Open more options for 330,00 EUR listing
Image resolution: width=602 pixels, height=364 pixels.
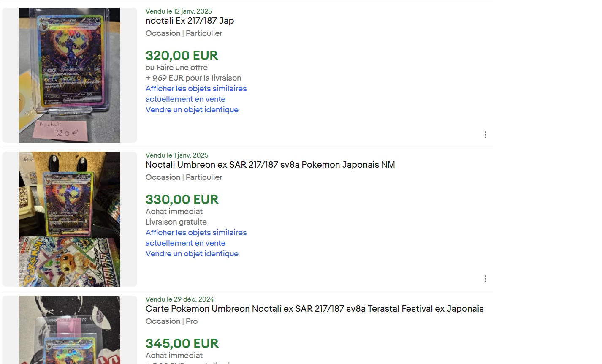tap(485, 279)
